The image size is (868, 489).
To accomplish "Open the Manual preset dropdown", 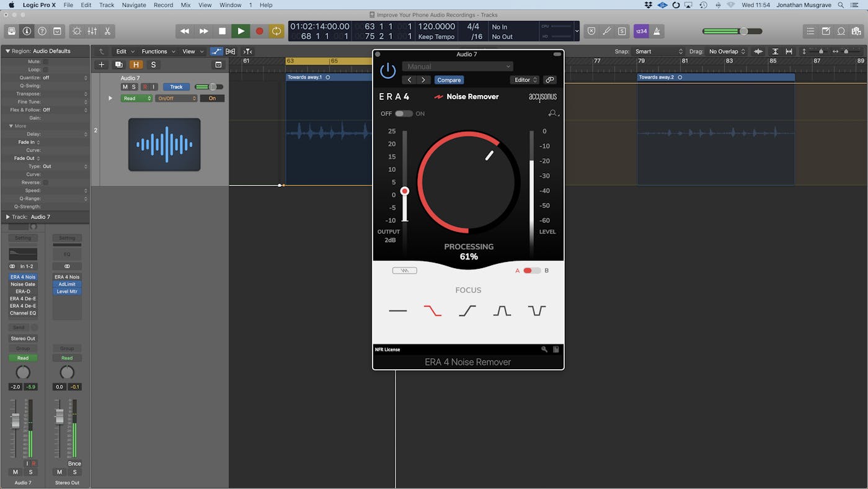I will [x=458, y=66].
